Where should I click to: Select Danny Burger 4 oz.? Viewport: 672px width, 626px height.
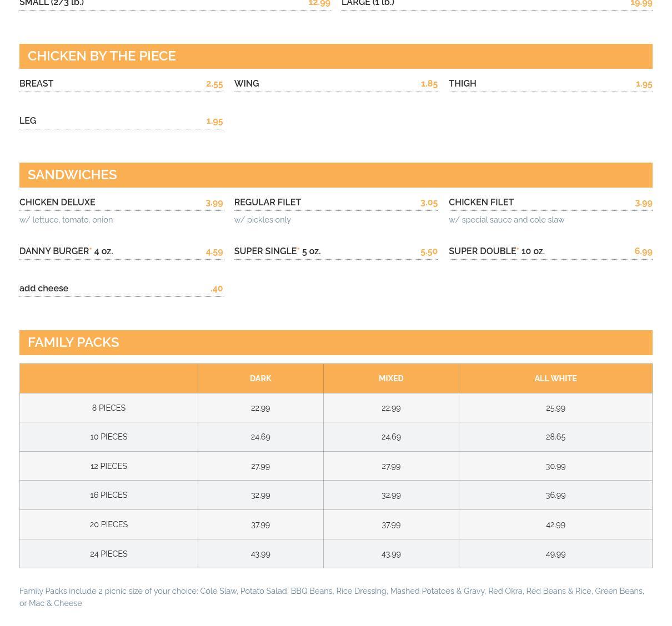click(66, 251)
